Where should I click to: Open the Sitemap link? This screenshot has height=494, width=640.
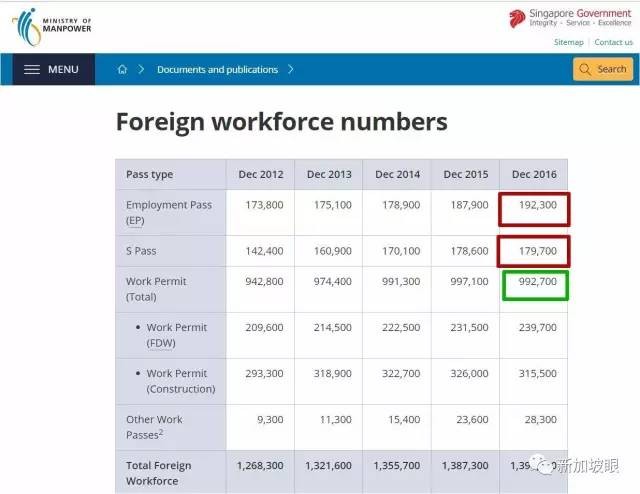tap(568, 43)
